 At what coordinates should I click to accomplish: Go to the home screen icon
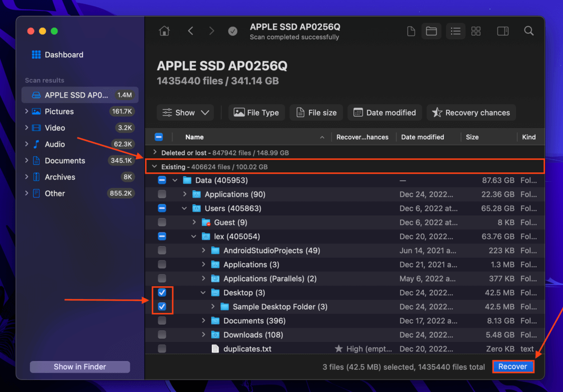click(164, 31)
